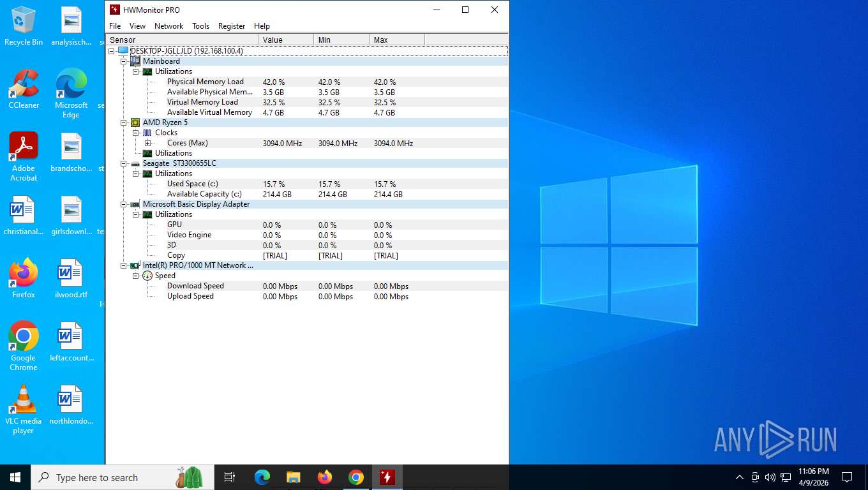Click the Windows Start button
The image size is (868, 490).
[15, 477]
